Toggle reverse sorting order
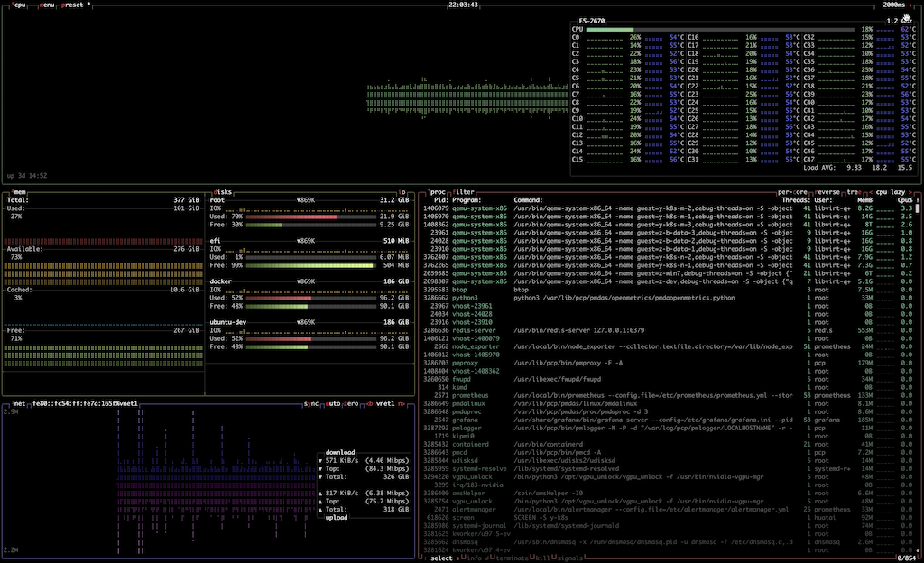 click(827, 192)
